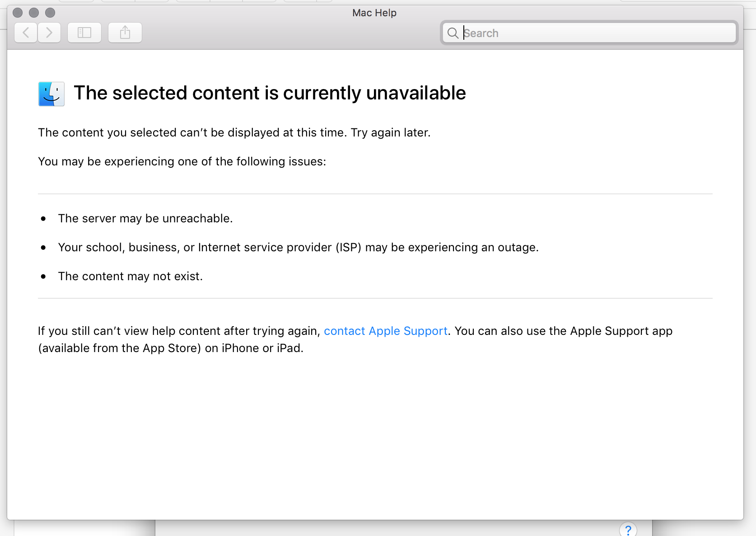Minimize the Mac Help window
Image resolution: width=756 pixels, height=536 pixels.
[x=34, y=13]
